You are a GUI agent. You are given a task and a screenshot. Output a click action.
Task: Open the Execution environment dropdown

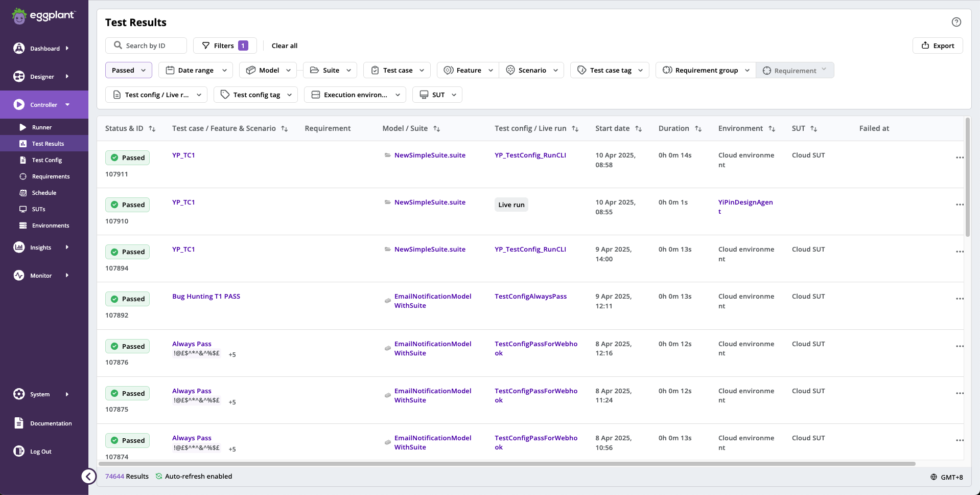[355, 95]
